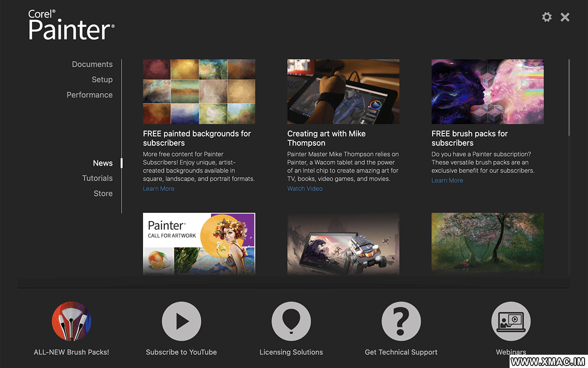The image size is (588, 368).
Task: Open the Mike Thompson tablet thumbnail
Action: (x=343, y=92)
